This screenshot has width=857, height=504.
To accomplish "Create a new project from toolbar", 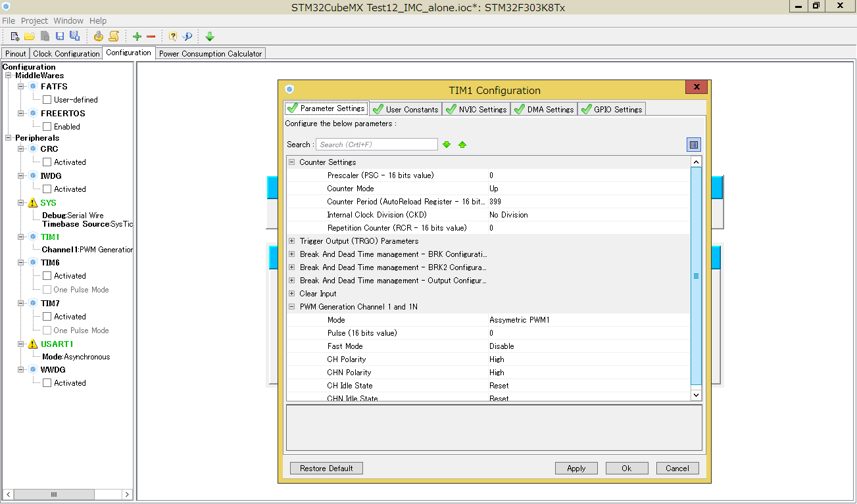I will point(14,36).
